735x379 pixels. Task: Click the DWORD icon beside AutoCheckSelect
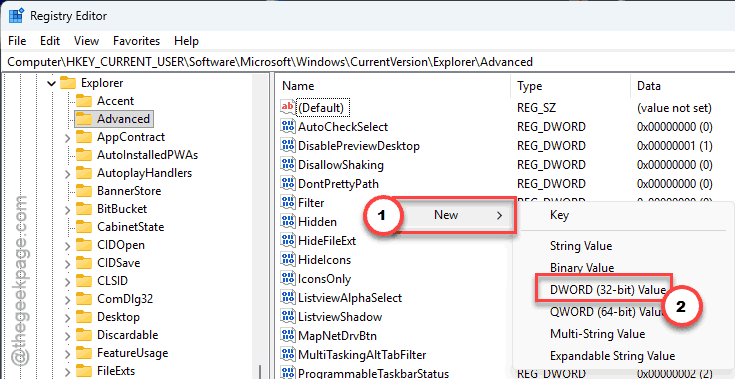pyautogui.click(x=287, y=126)
